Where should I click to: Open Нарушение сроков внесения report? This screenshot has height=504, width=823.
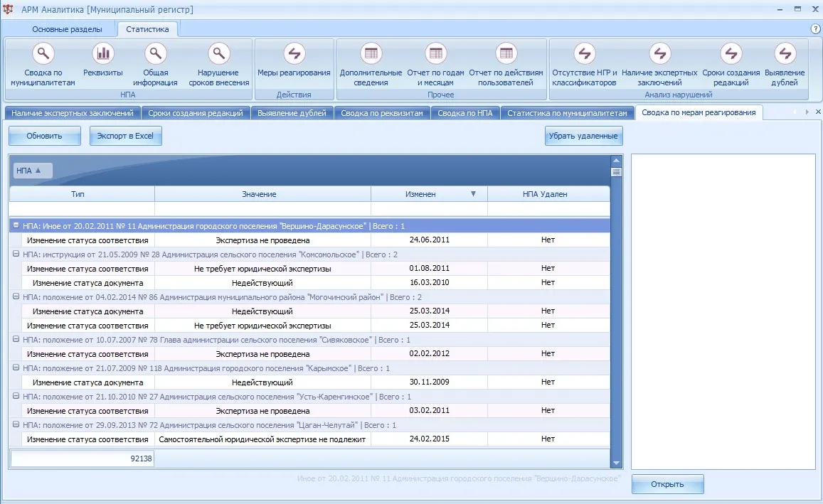click(x=219, y=65)
